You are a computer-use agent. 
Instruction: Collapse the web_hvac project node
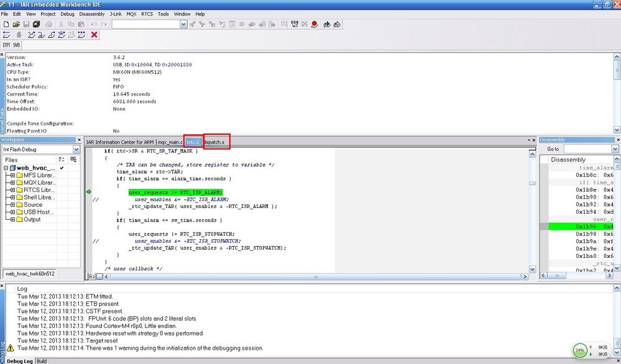tap(6, 168)
